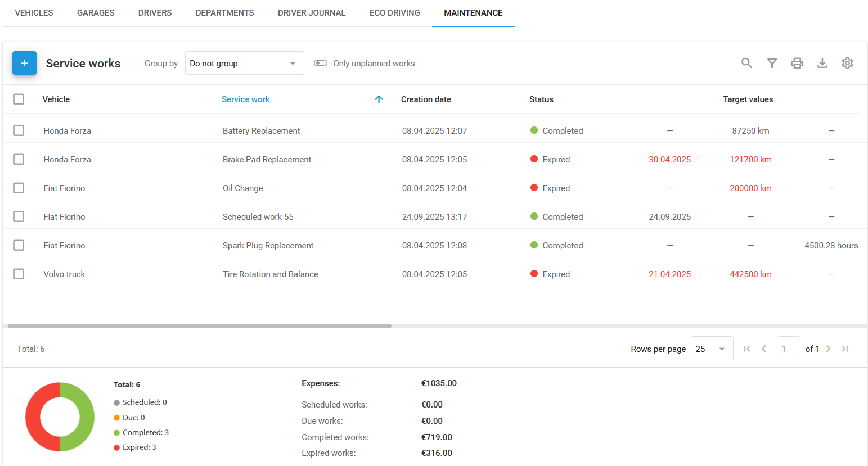Download the service works list
868x466 pixels.
point(822,63)
